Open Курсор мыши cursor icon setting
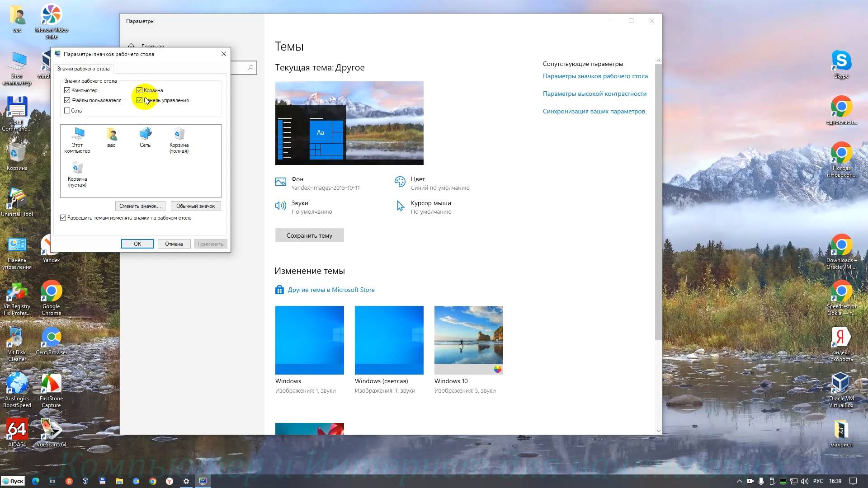Screen dimensions: 868x488 coord(400,206)
